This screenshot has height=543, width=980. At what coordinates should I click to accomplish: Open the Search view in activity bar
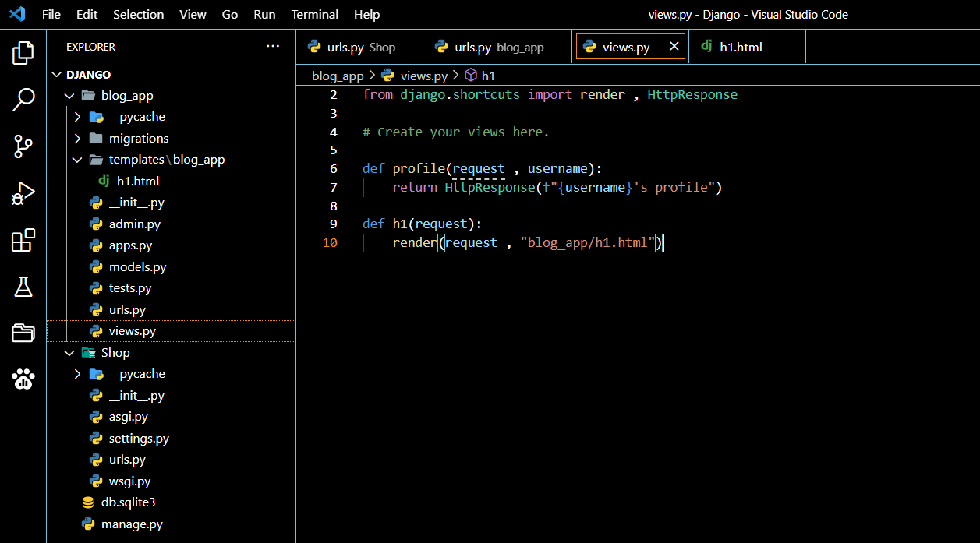[23, 99]
